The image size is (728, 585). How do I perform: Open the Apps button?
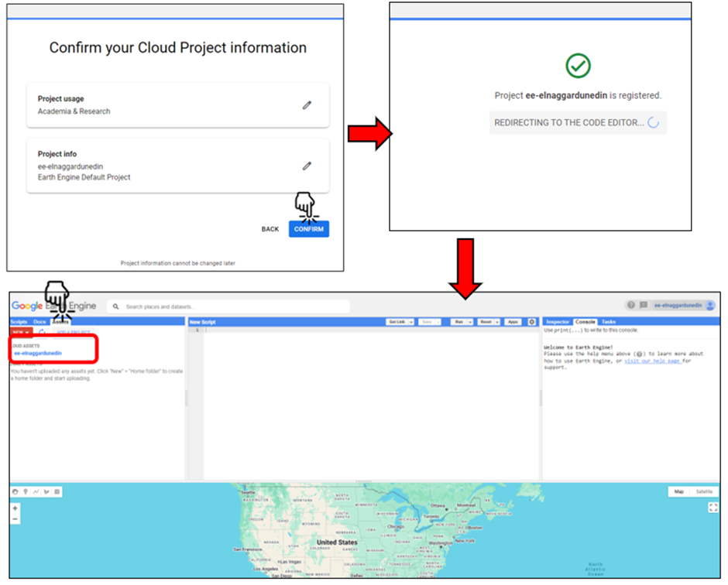pyautogui.click(x=513, y=322)
